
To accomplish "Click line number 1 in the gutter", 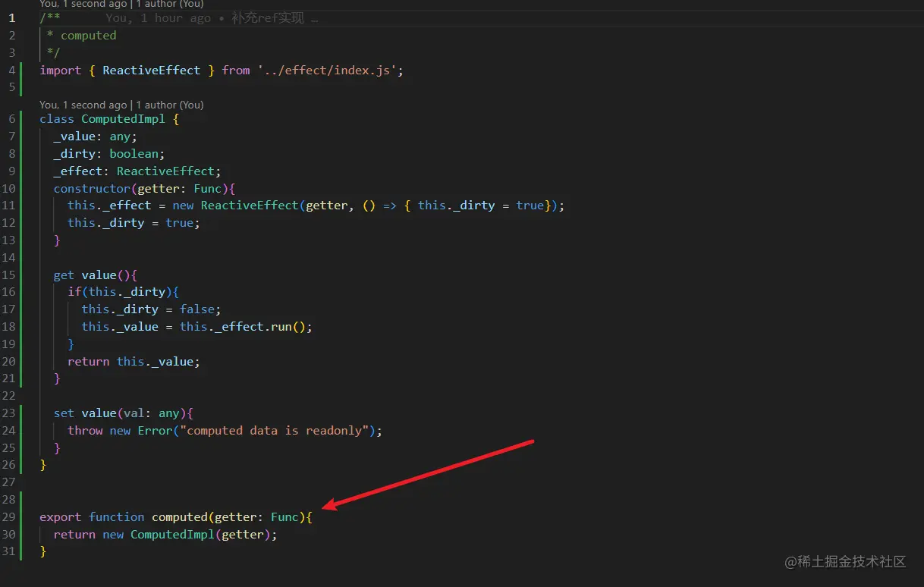I will [x=11, y=17].
